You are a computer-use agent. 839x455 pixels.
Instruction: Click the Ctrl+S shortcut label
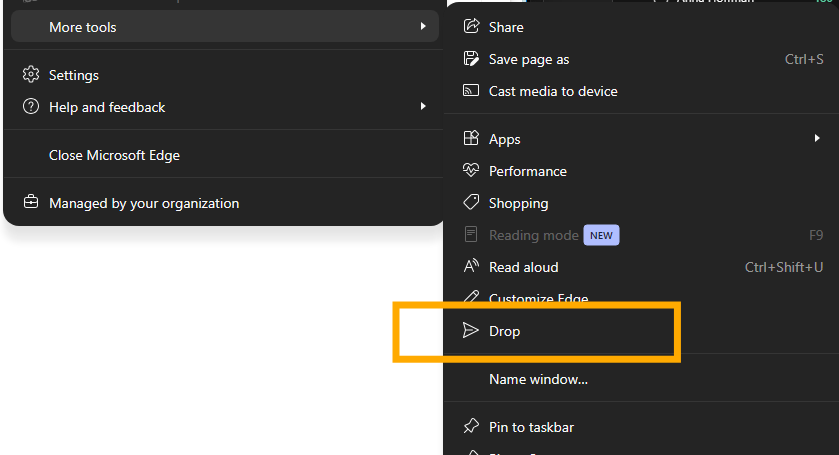click(x=804, y=59)
